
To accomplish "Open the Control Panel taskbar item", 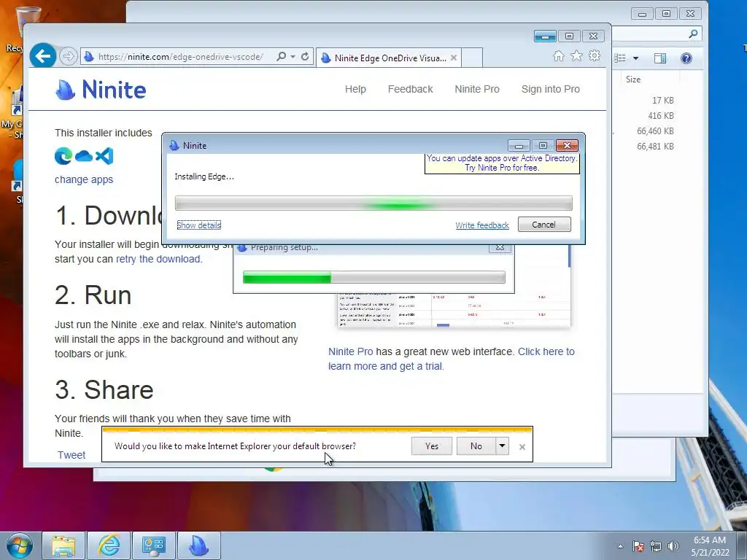I will coord(153,545).
